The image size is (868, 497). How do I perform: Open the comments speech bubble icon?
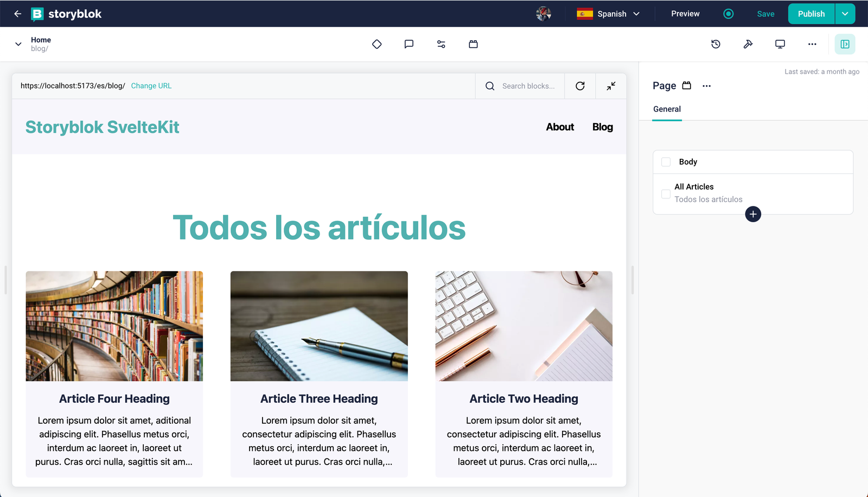coord(409,44)
